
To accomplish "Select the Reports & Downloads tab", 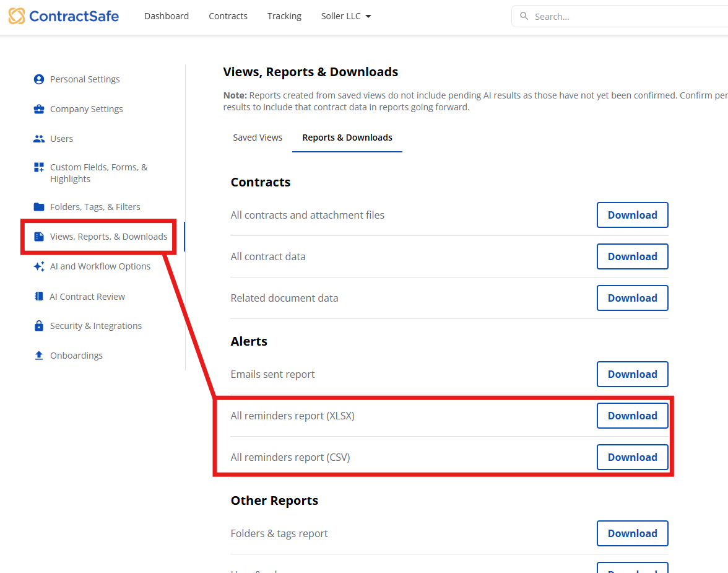I will click(347, 138).
